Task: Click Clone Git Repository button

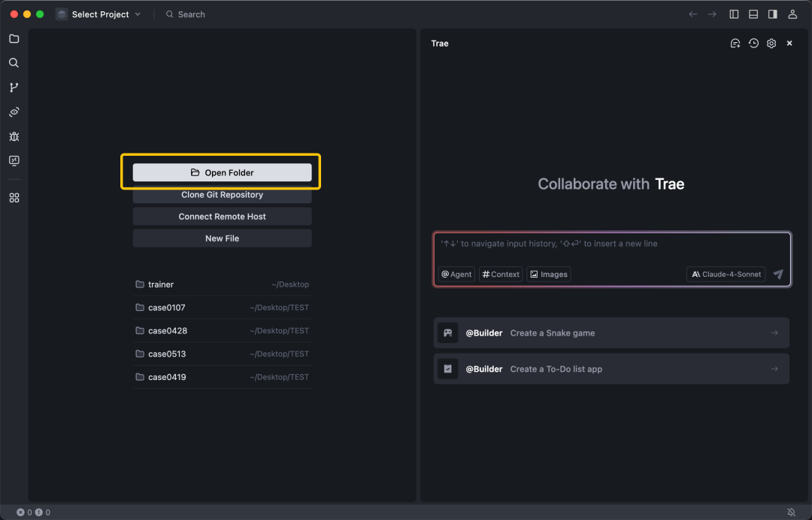Action: pos(222,195)
